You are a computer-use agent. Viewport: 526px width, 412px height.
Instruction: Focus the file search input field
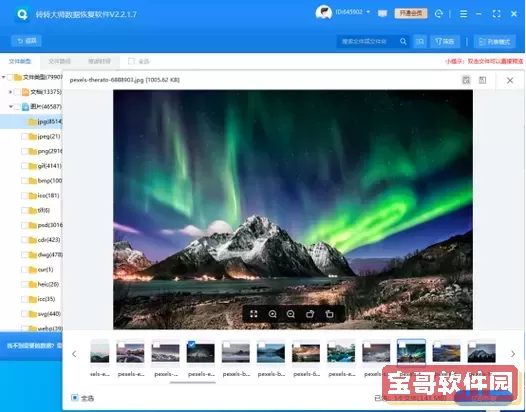tap(367, 41)
